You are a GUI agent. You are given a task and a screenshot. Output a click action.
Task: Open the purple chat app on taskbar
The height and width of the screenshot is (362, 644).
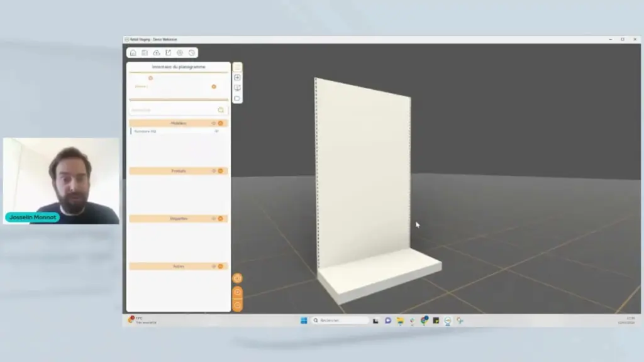387,321
